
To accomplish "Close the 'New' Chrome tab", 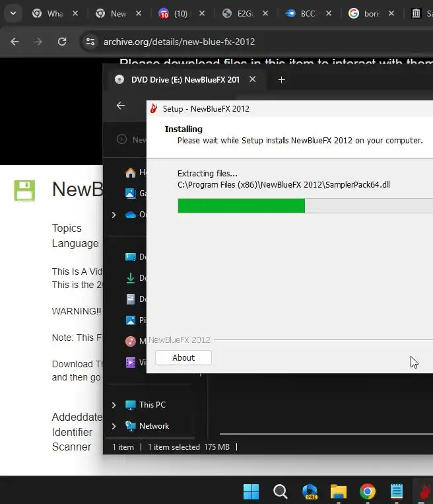I will pyautogui.click(x=139, y=13).
